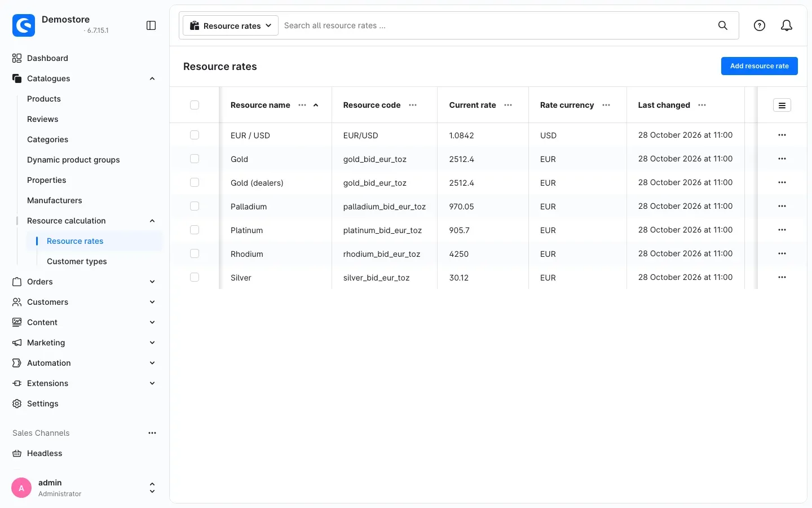Open Sales Channels options menu
Screen dimensions: 812x508
click(152, 433)
